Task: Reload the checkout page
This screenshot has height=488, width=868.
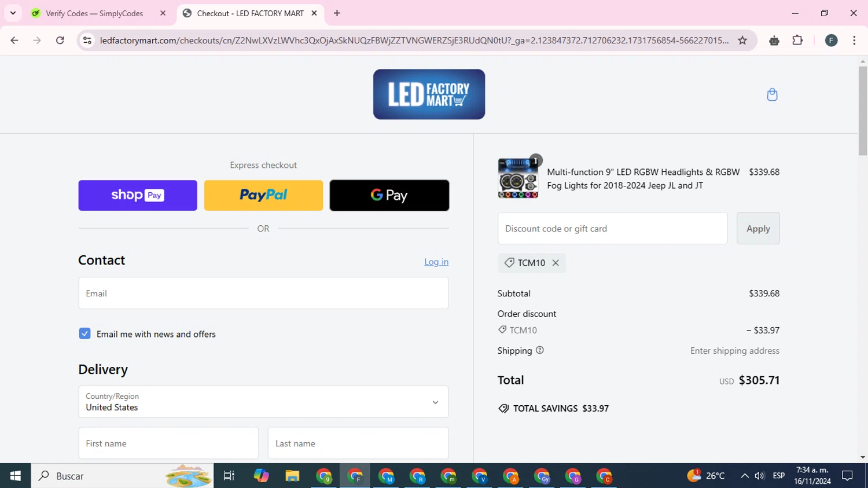Action: 60,41
